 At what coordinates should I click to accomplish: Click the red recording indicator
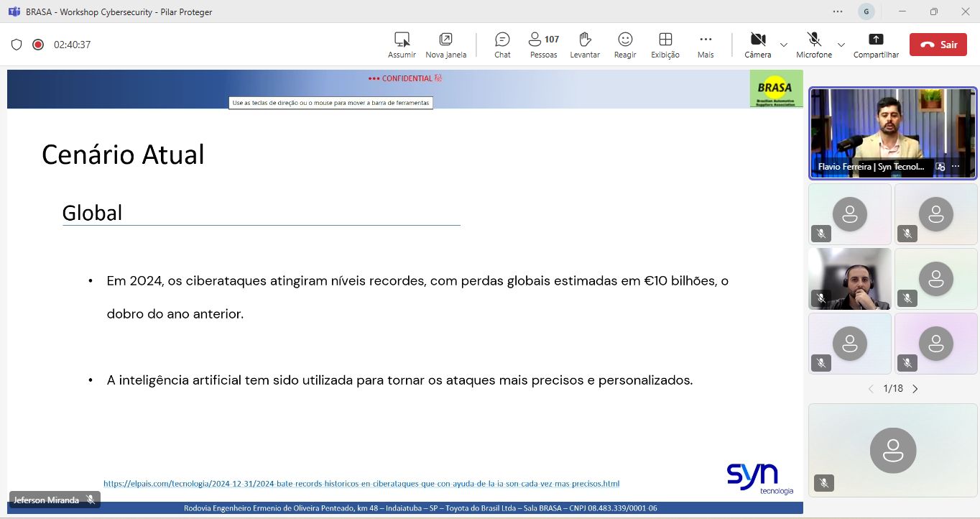[x=38, y=45]
